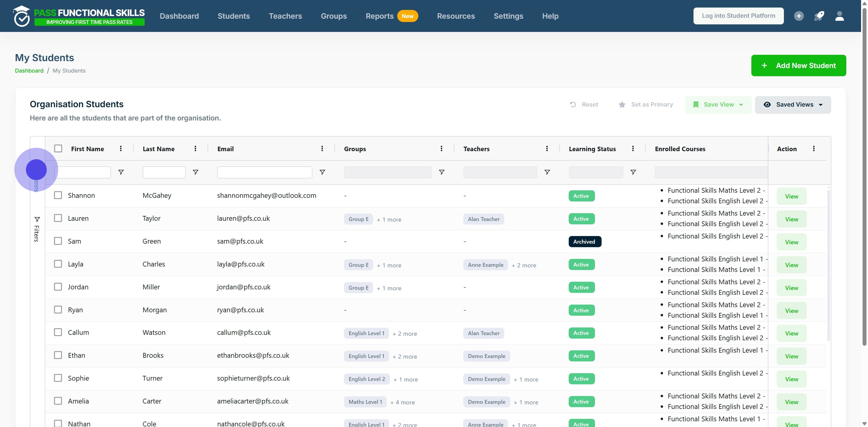Expand the Saved Views dropdown
The image size is (868, 427).
793,105
